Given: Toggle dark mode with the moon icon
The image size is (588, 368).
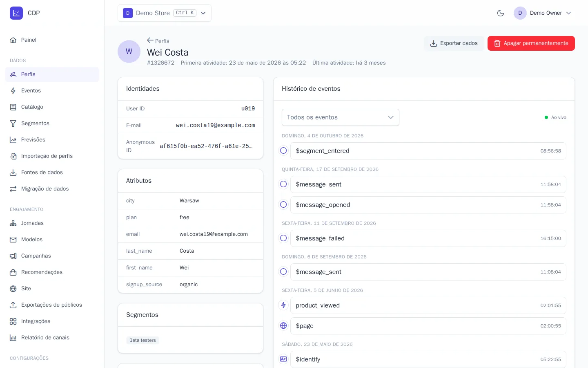Looking at the screenshot, I should click(x=501, y=13).
